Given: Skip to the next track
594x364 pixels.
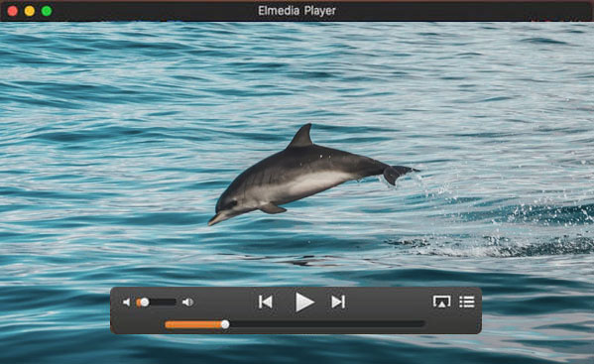Looking at the screenshot, I should 338,302.
